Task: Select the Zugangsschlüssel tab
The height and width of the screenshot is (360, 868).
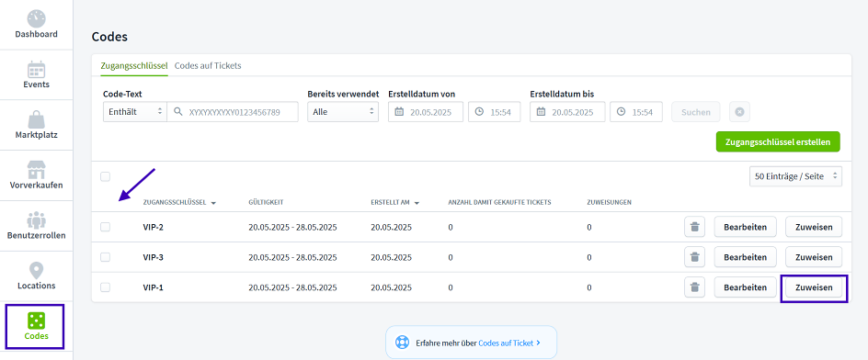Action: 134,65
